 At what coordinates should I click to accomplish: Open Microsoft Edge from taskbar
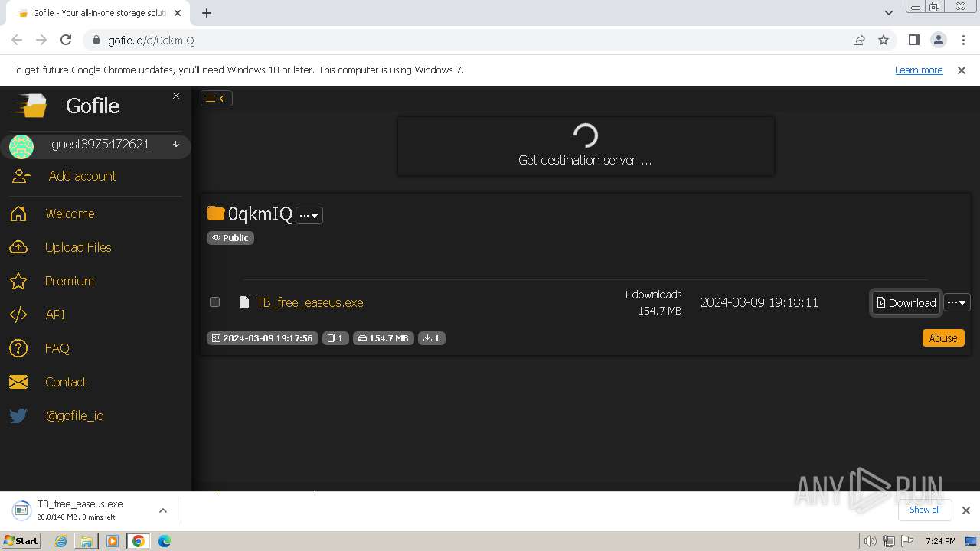coord(165,541)
